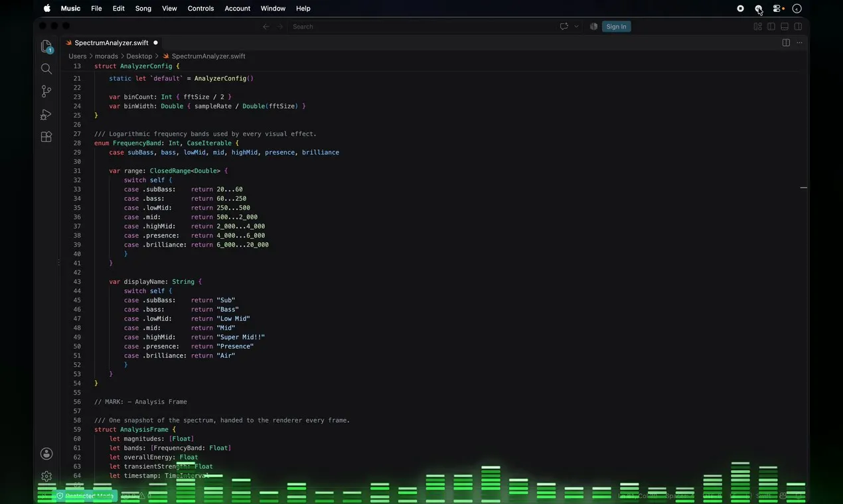This screenshot has height=504, width=843.
Task: Open the Extensions view
Action: tap(46, 137)
